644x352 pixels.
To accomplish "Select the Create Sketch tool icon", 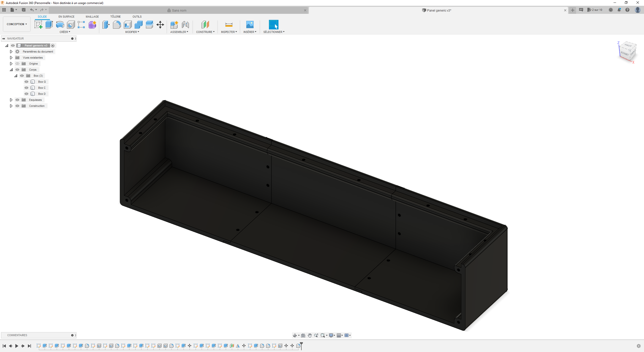I will coord(38,25).
